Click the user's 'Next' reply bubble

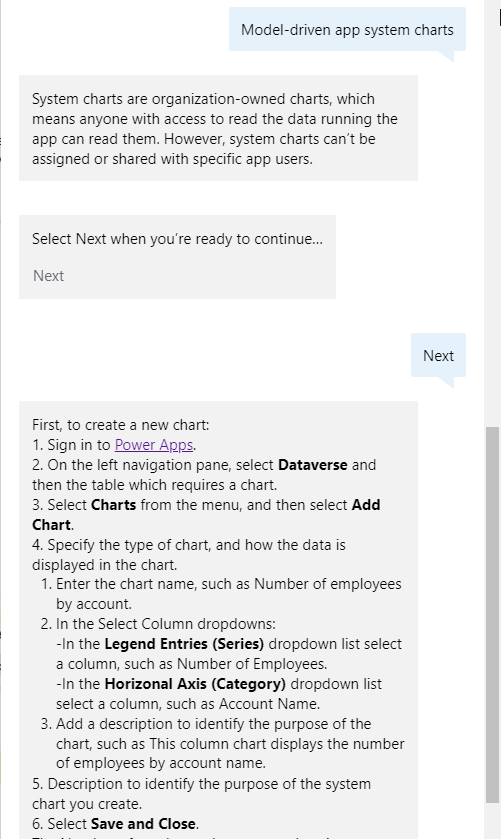[x=438, y=355]
